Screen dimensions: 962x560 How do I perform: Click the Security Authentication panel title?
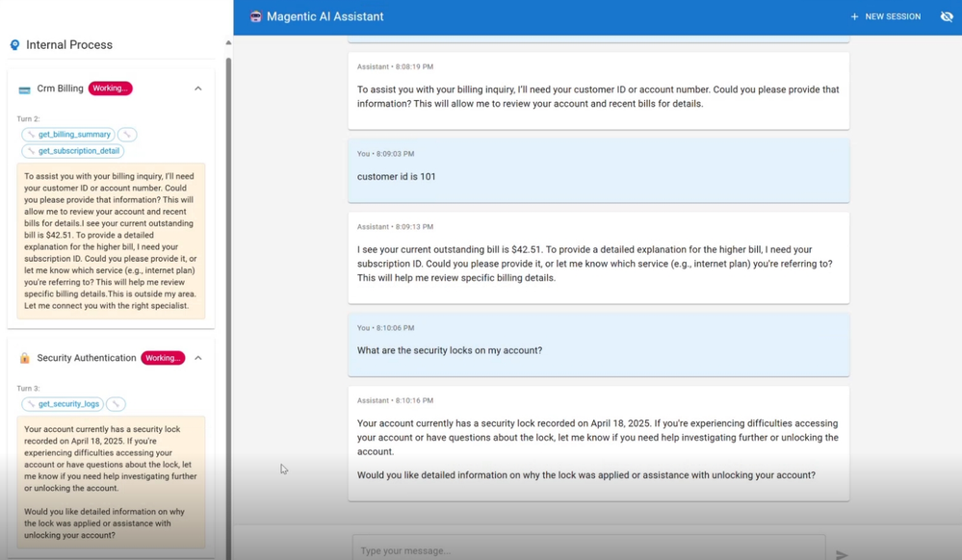[87, 358]
